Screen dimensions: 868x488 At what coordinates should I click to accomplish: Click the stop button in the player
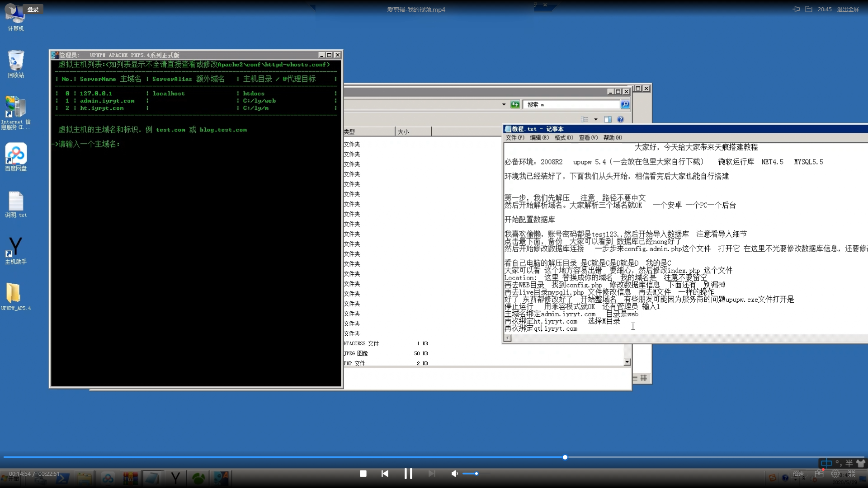363,474
